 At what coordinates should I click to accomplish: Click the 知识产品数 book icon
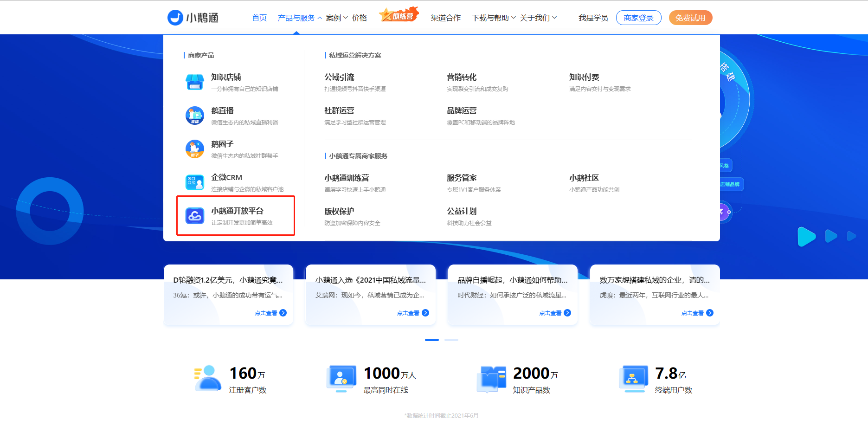point(491,379)
